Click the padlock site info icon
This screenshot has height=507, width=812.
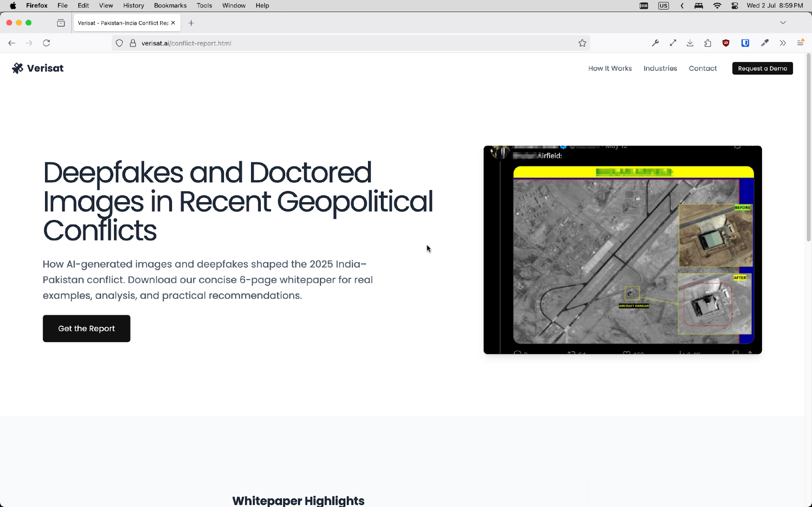coord(133,43)
